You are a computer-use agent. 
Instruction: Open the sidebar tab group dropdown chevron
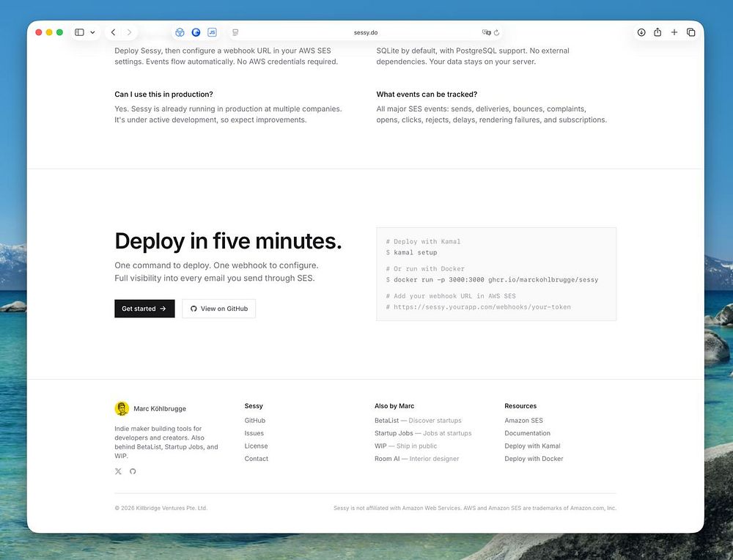tap(92, 32)
